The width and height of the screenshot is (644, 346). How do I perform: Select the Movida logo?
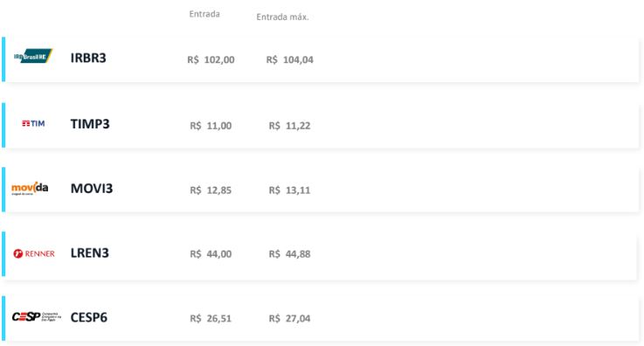pos(30,188)
